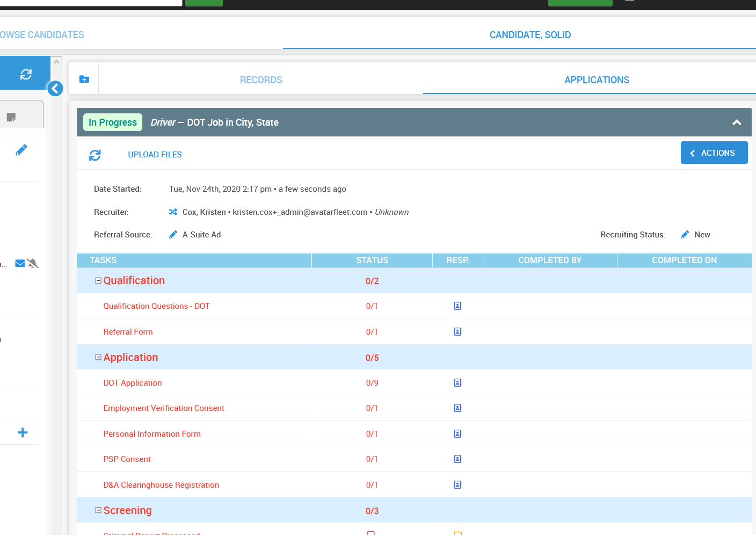Click the sidebar envelope email icon
This screenshot has height=535, width=756.
(20, 263)
